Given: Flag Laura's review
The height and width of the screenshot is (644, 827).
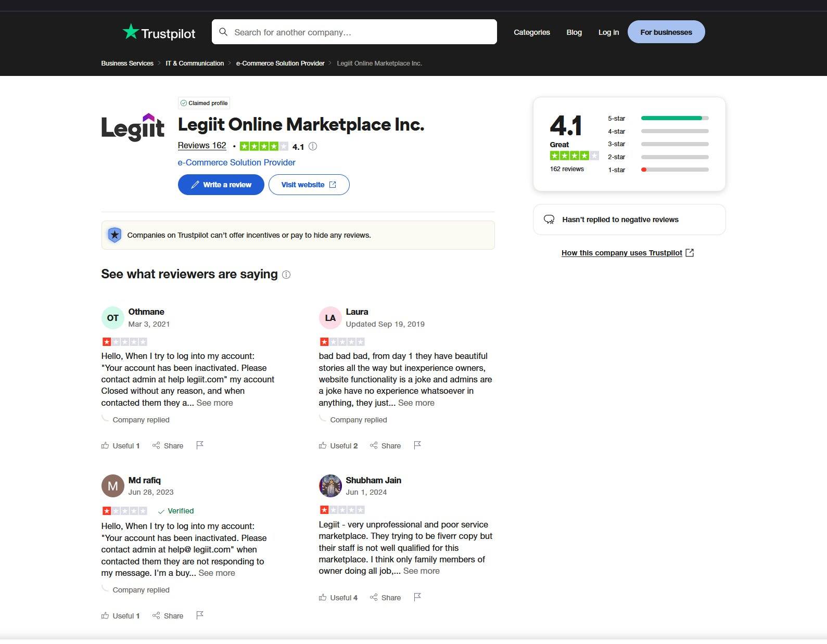Looking at the screenshot, I should [417, 445].
